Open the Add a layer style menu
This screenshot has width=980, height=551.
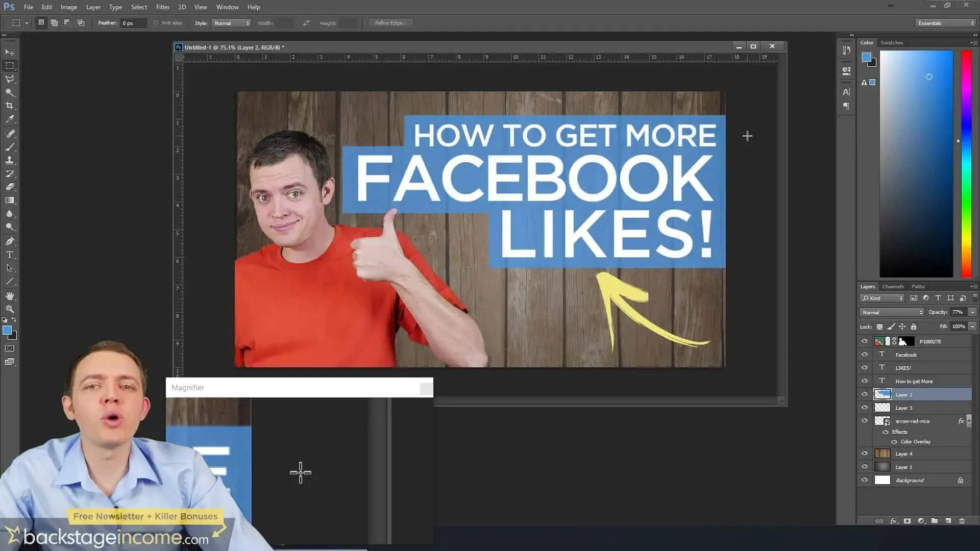(893, 521)
